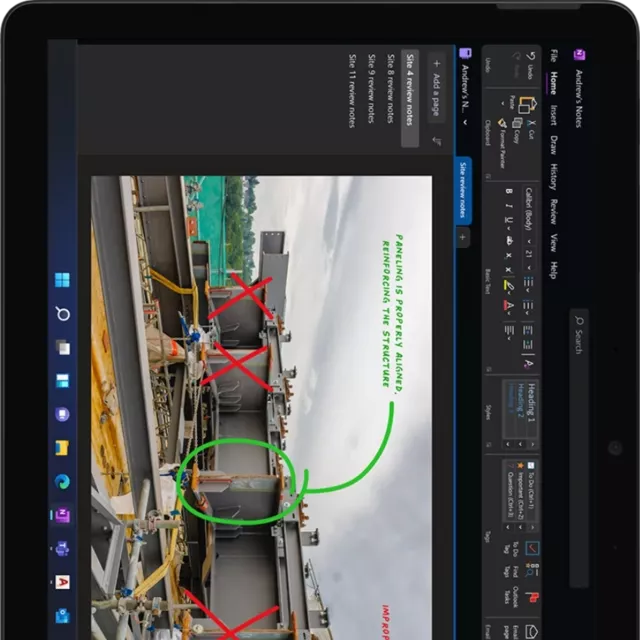This screenshot has height=640, width=640.
Task: Open File Explorer from taskbar
Action: [x=62, y=448]
